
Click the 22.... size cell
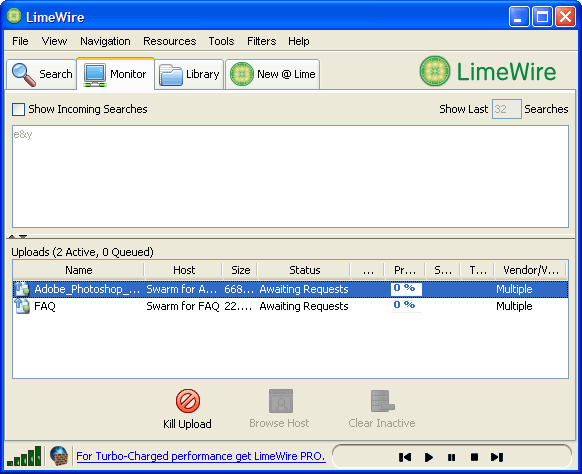pyautogui.click(x=238, y=306)
